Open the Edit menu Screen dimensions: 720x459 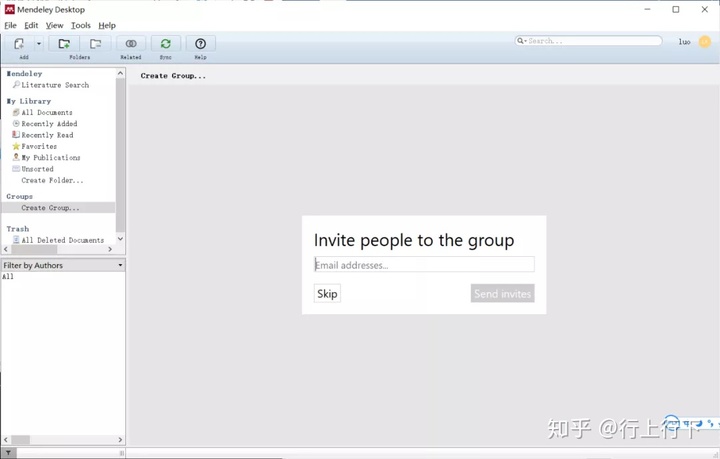[31, 26]
